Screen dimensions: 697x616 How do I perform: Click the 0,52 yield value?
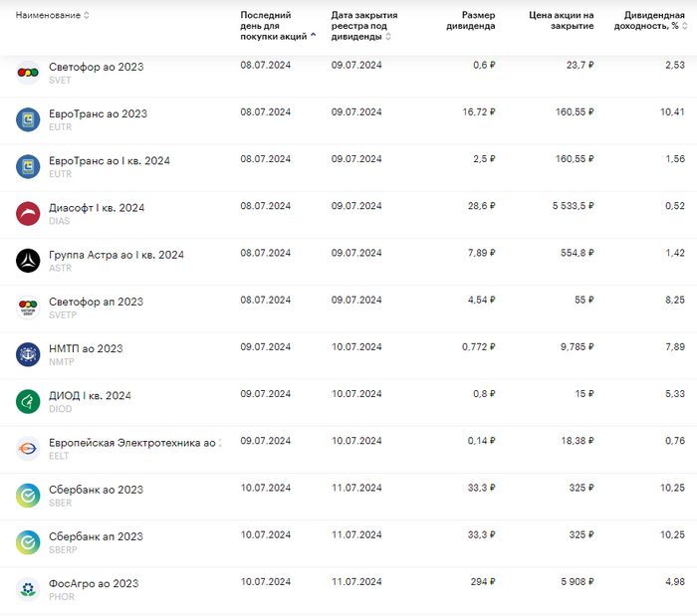[x=675, y=206]
